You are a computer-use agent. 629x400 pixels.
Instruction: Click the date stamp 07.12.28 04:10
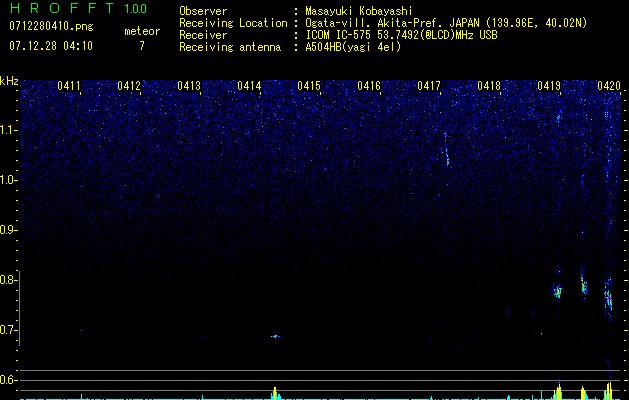click(x=51, y=46)
